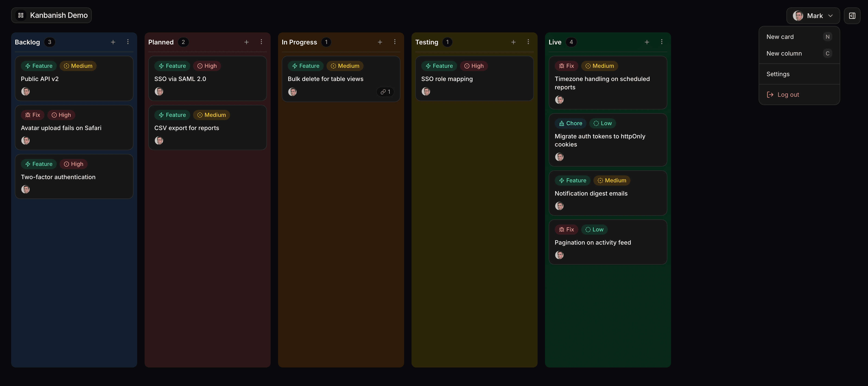Open Planned column options menu
Screen dimensions: 868x386
pyautogui.click(x=261, y=42)
